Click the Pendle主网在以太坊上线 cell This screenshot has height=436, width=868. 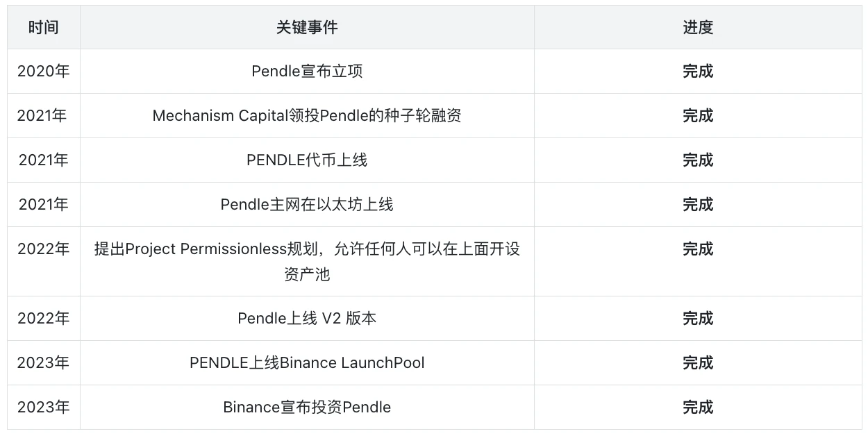(x=307, y=205)
